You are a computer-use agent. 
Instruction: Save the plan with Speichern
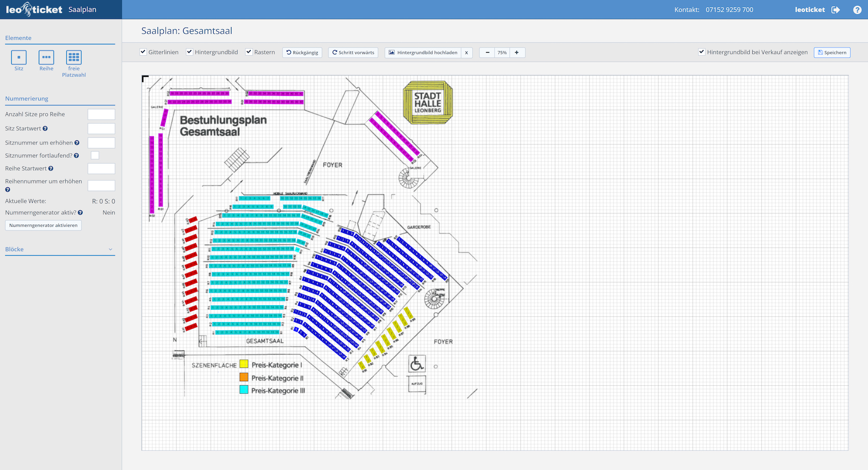click(x=832, y=53)
